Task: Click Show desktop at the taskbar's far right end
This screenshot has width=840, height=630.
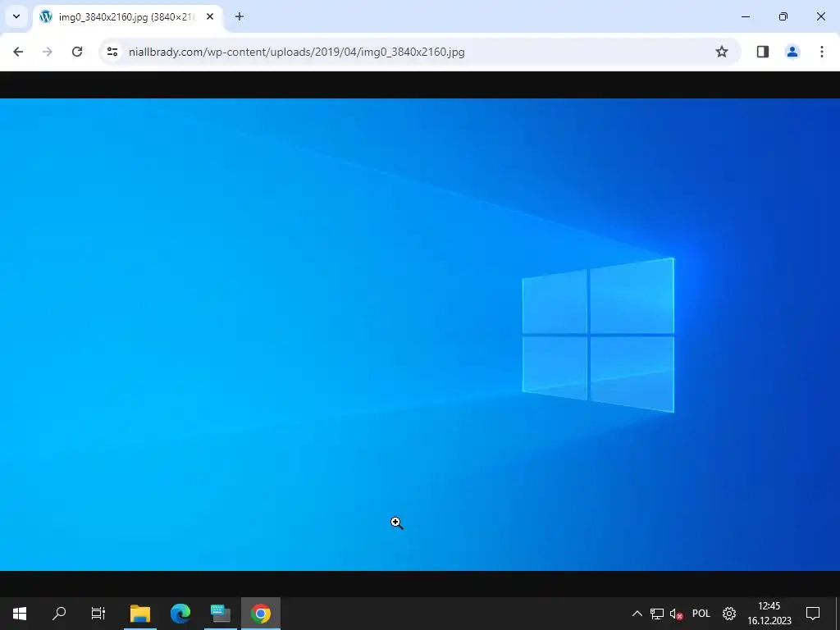Action: (838, 614)
